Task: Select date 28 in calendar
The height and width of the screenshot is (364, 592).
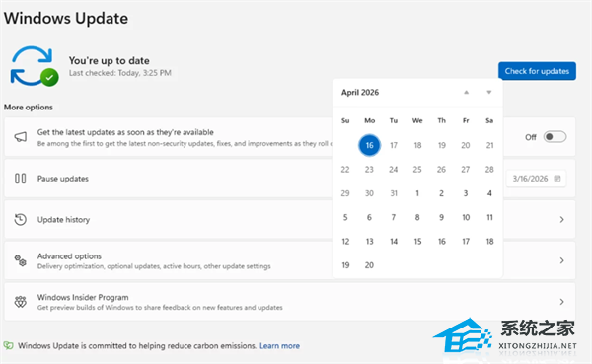Action: tap(489, 169)
